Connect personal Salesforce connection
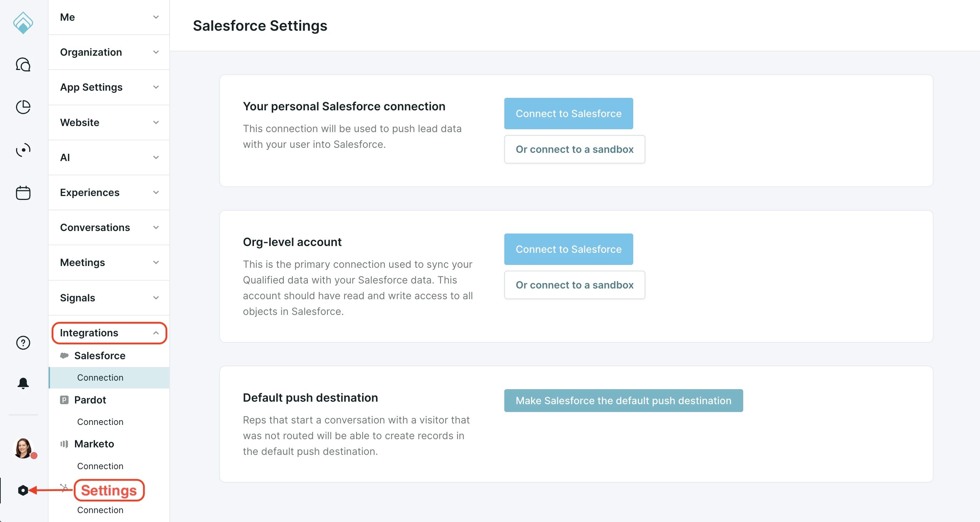This screenshot has width=980, height=522. [x=568, y=114]
